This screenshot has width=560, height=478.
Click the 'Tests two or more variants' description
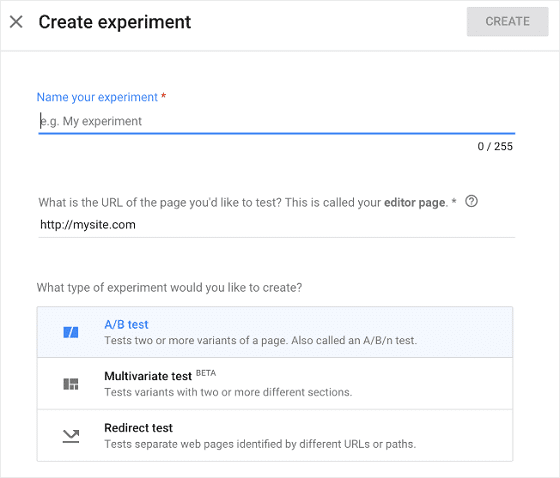(261, 340)
